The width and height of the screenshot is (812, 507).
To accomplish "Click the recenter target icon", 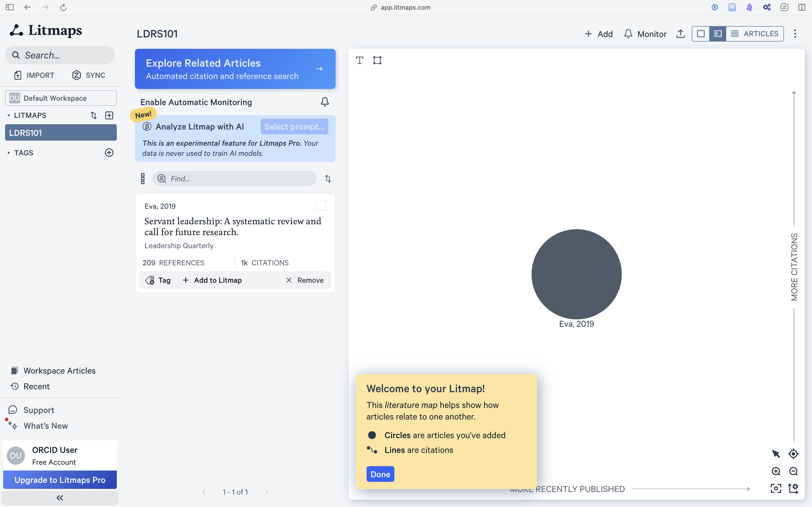I will (x=793, y=454).
